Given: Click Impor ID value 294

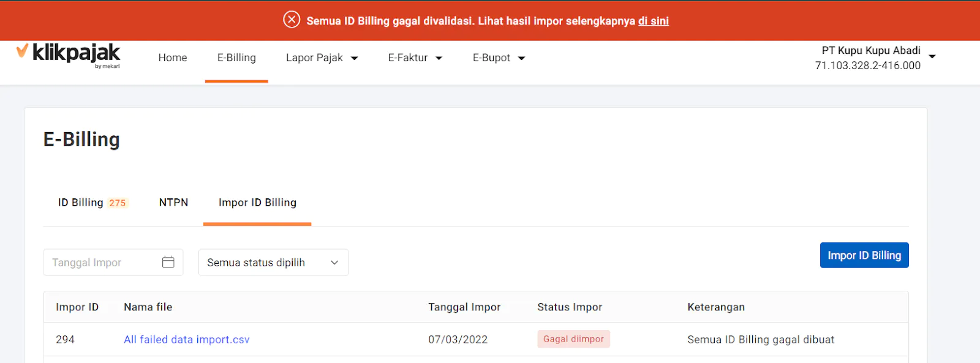Looking at the screenshot, I should pyautogui.click(x=65, y=340).
